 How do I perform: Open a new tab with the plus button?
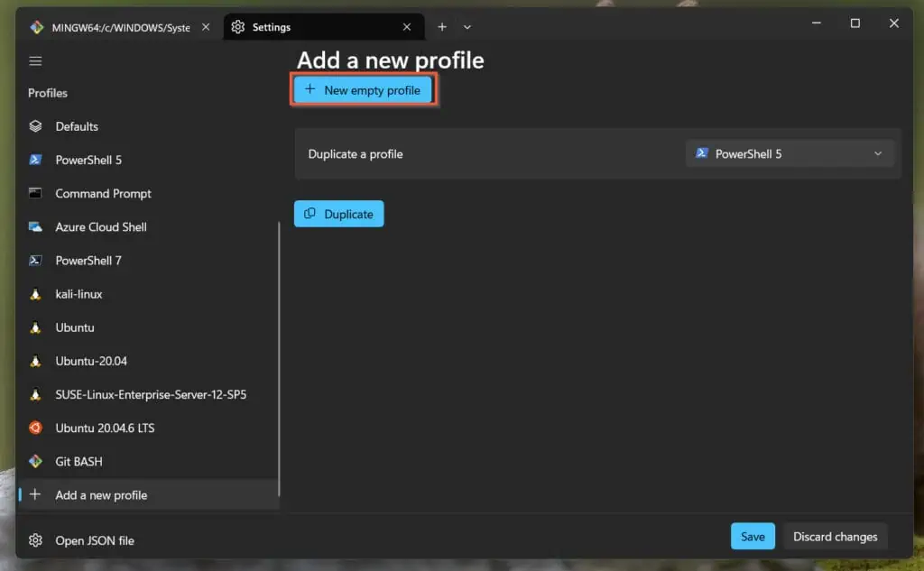[442, 27]
